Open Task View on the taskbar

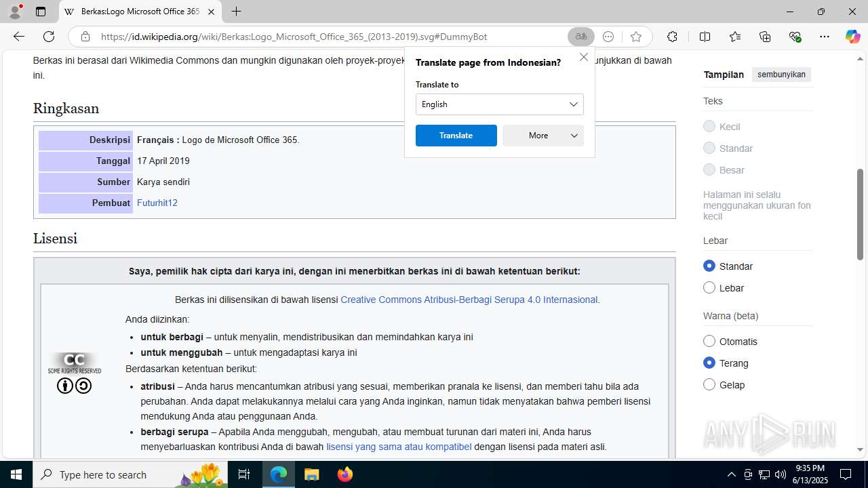click(245, 474)
